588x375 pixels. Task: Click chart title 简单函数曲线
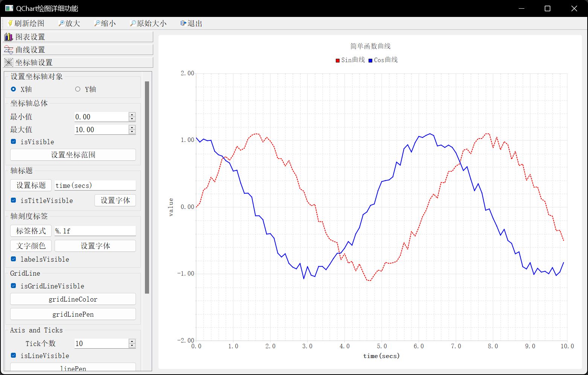pyautogui.click(x=370, y=46)
